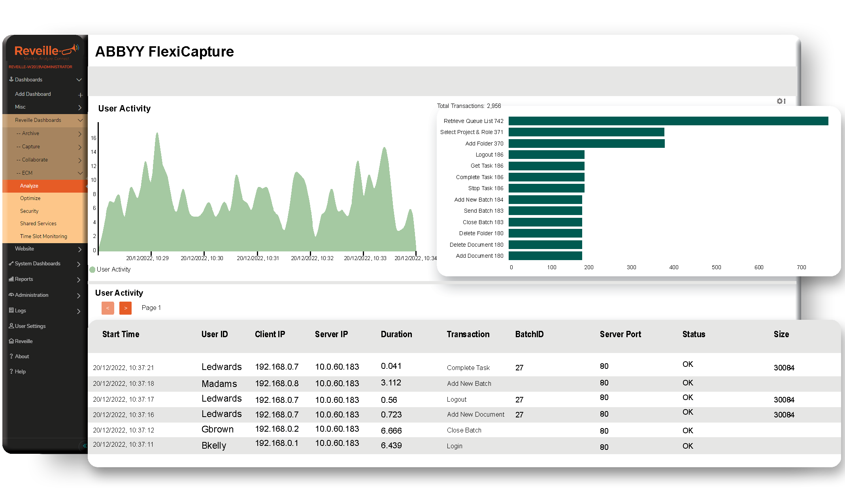Collapse the sidebar with double-arrow icon

[x=84, y=445]
